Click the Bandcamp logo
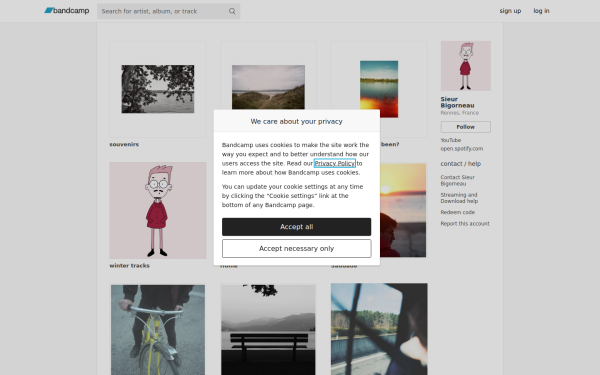600x375 pixels. coord(67,11)
